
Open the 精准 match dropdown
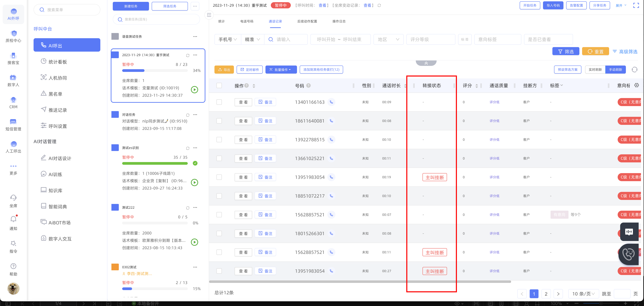tap(253, 39)
